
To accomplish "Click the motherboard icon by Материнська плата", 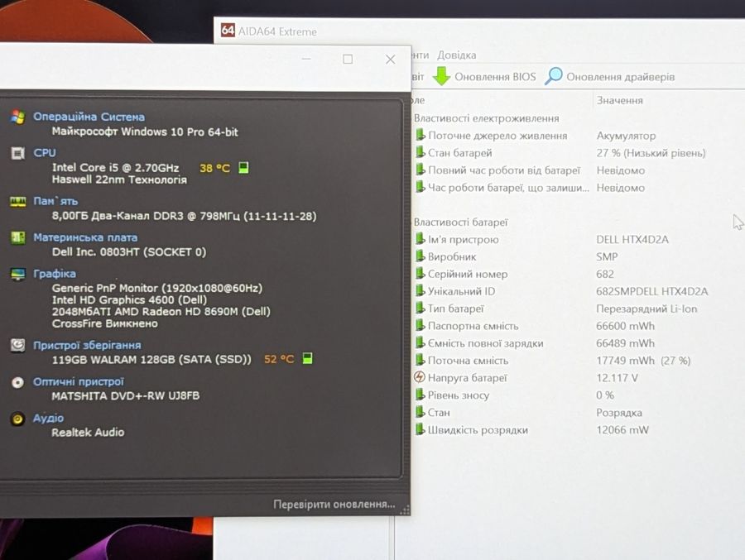I will pos(18,237).
